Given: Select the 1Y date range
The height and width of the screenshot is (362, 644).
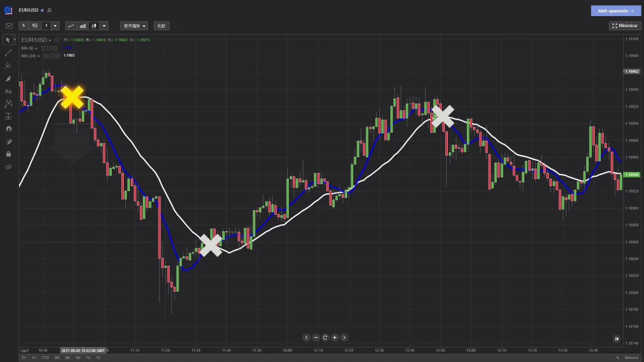Looking at the screenshot, I should (34, 357).
